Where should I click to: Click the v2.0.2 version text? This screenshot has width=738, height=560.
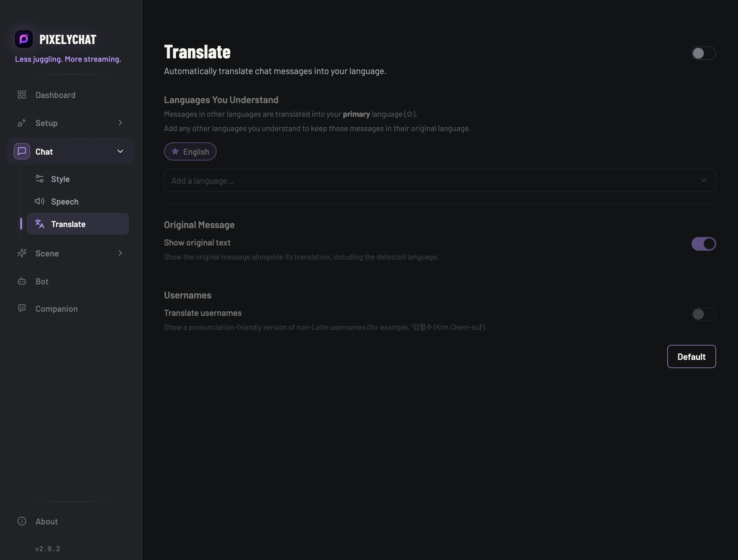tap(47, 549)
